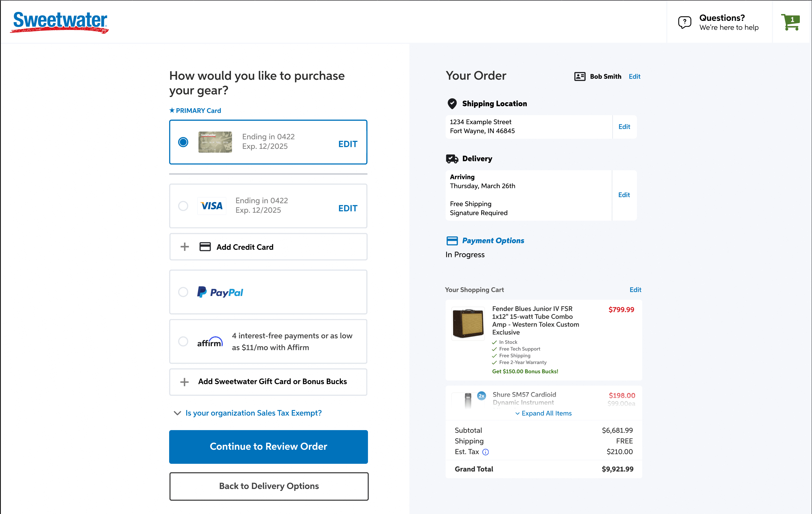Go Back to Delivery Options
This screenshot has width=812, height=514.
pyautogui.click(x=268, y=486)
